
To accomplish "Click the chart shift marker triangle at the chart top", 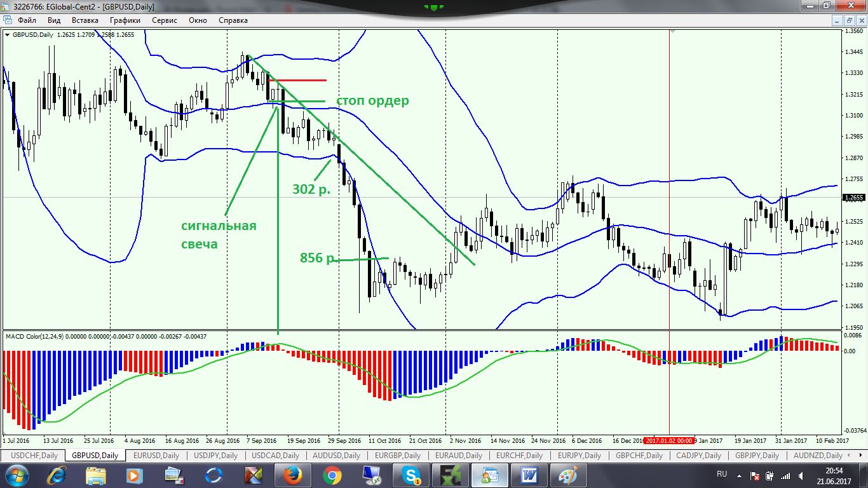I will 673,30.
